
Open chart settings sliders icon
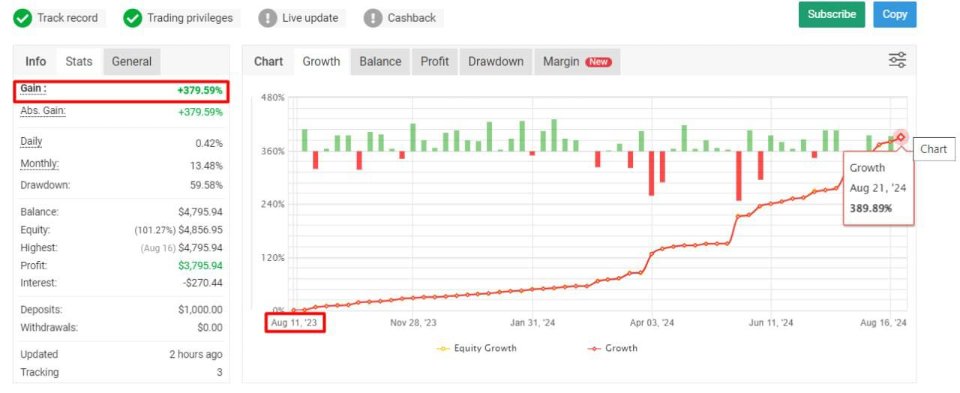point(898,60)
